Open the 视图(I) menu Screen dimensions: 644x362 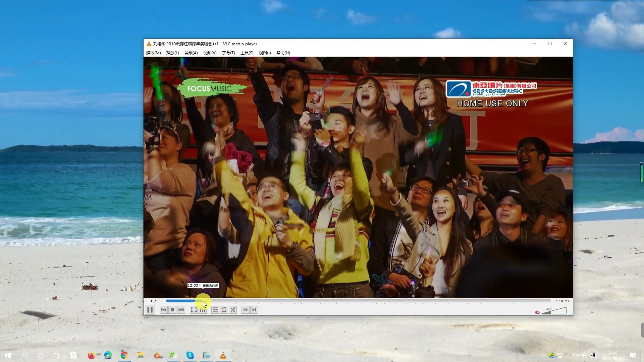coord(265,53)
